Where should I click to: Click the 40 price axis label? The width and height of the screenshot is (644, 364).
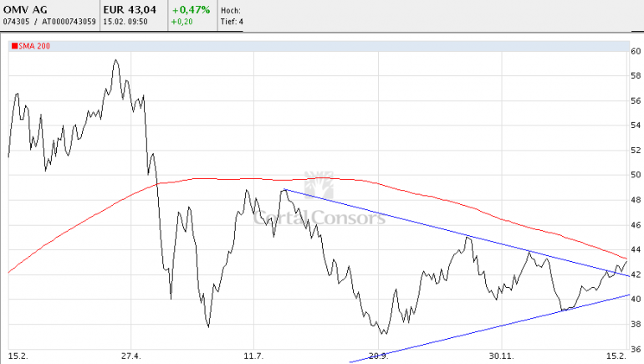636,299
